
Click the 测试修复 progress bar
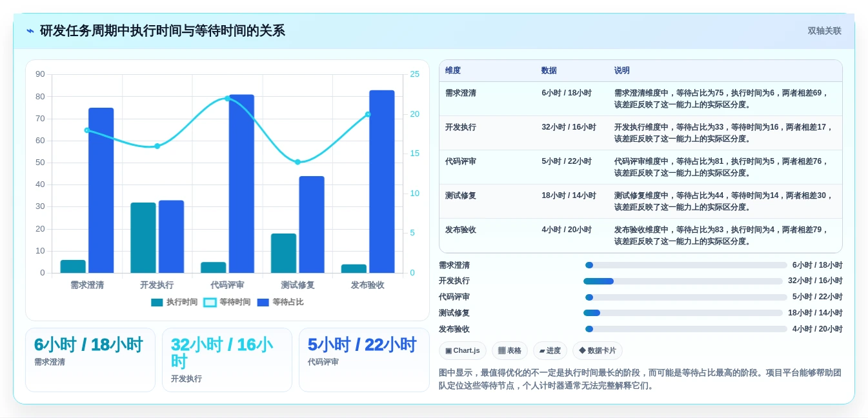683,313
